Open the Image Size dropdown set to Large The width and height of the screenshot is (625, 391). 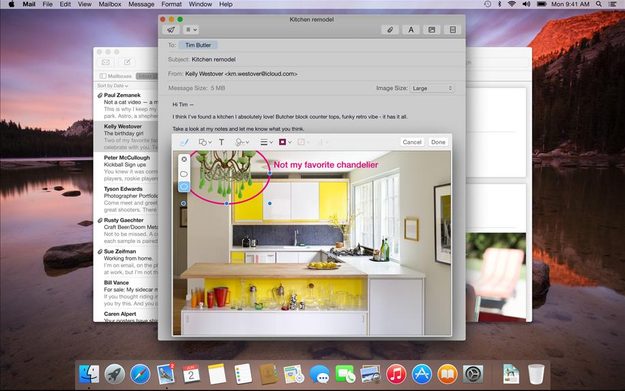(x=432, y=88)
